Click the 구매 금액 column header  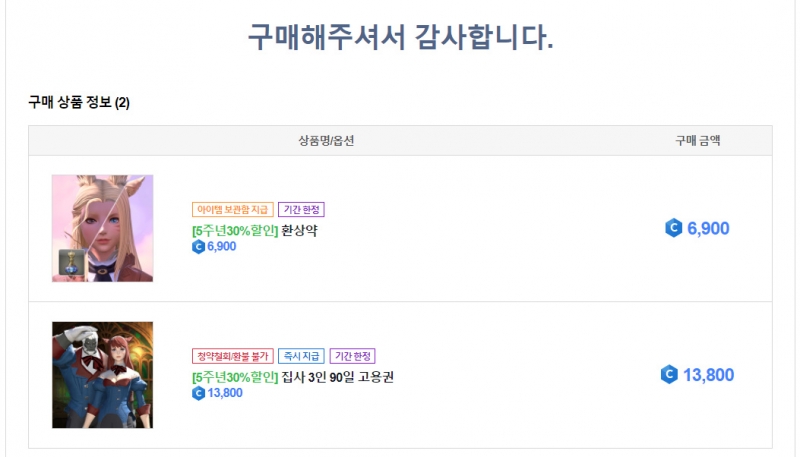tap(698, 140)
